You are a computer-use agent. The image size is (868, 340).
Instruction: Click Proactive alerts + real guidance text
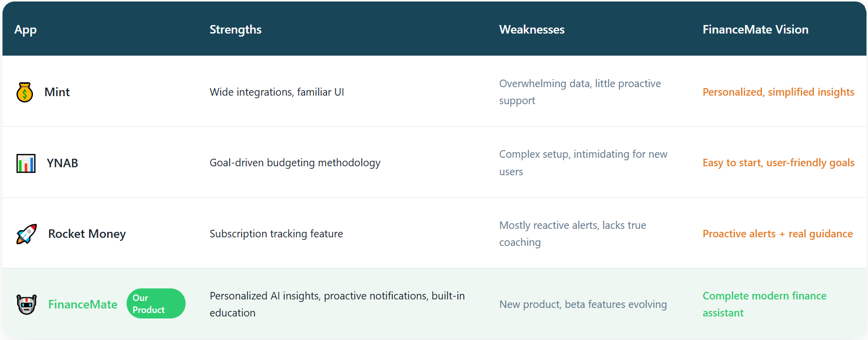(777, 234)
